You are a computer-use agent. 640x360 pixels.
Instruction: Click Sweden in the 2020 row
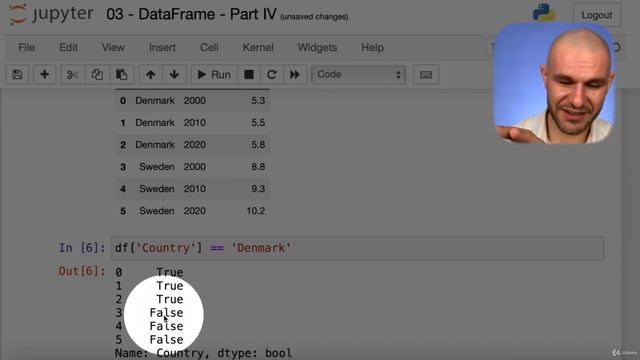point(157,211)
